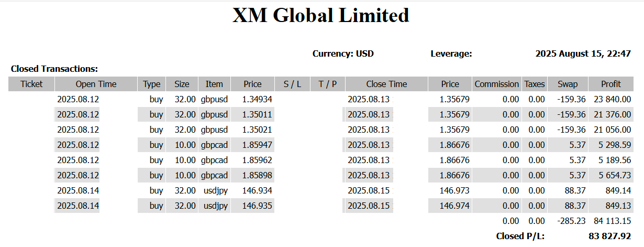Click the Size column header
The height and width of the screenshot is (247, 644).
(x=182, y=84)
